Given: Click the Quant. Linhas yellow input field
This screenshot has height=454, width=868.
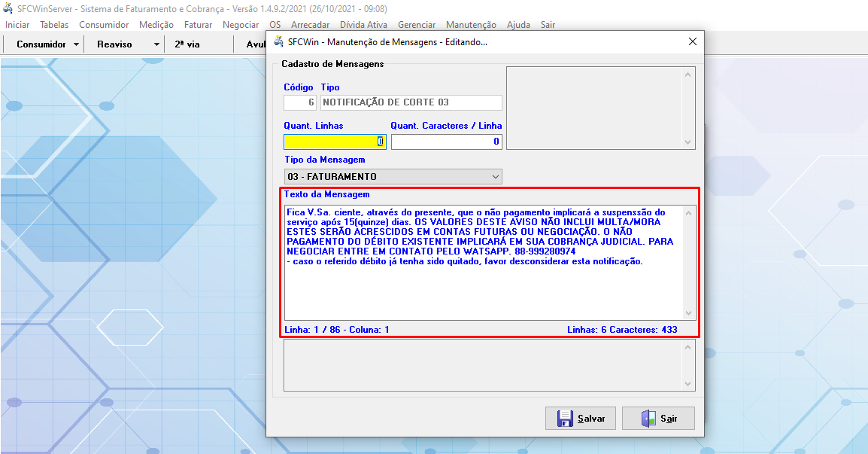Looking at the screenshot, I should pyautogui.click(x=335, y=142).
